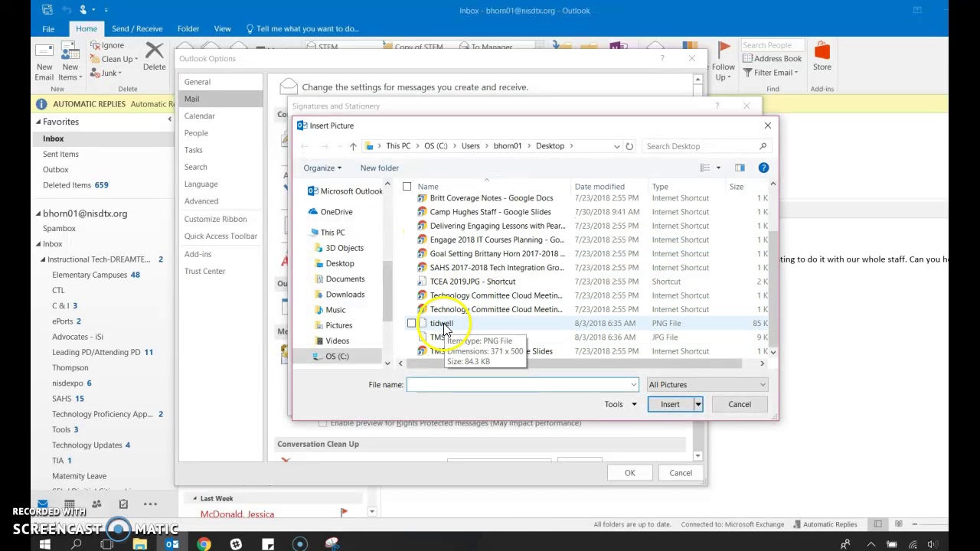Open Technology Updates mail folder
Screen dimensions: 980x551
point(87,445)
